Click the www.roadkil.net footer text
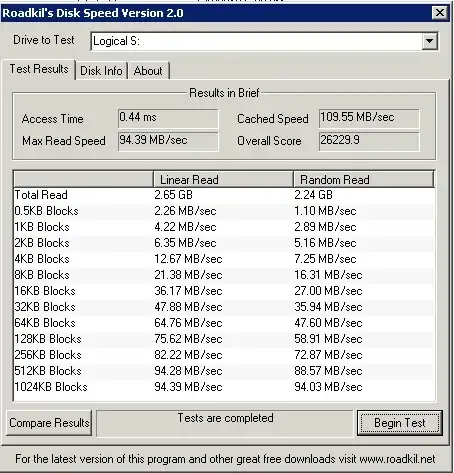 click(x=397, y=459)
